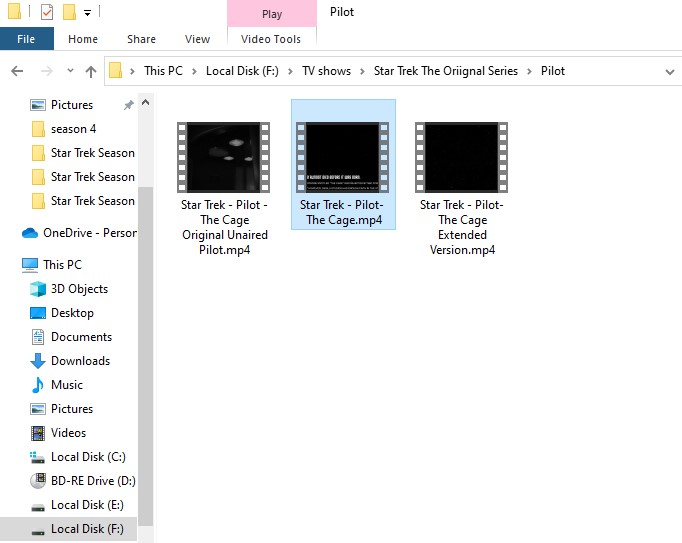Viewport: 682px width, 543px height.
Task: Switch to the Share ribbon tab
Action: [x=141, y=39]
